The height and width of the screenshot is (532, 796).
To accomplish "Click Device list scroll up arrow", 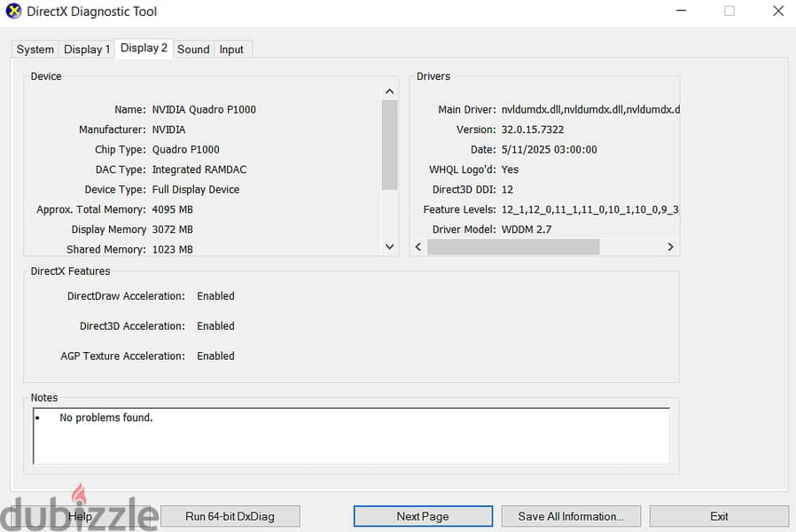I will tap(389, 91).
